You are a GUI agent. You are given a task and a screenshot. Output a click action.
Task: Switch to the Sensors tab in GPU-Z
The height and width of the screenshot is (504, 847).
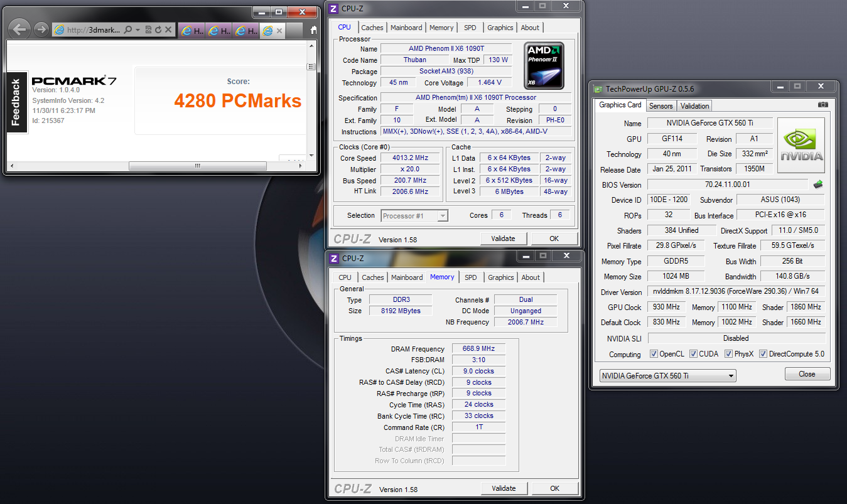coord(661,106)
